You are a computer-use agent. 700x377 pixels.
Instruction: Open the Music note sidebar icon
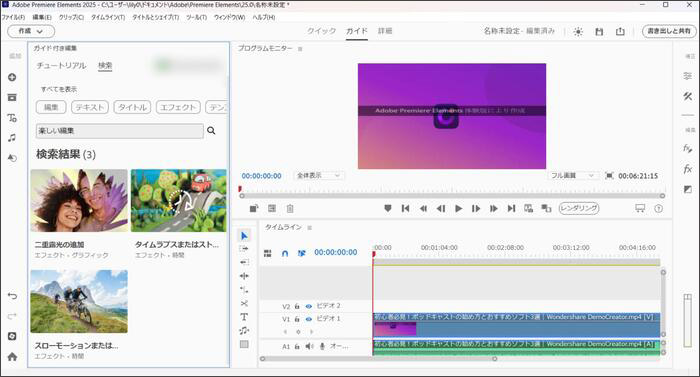click(x=12, y=138)
